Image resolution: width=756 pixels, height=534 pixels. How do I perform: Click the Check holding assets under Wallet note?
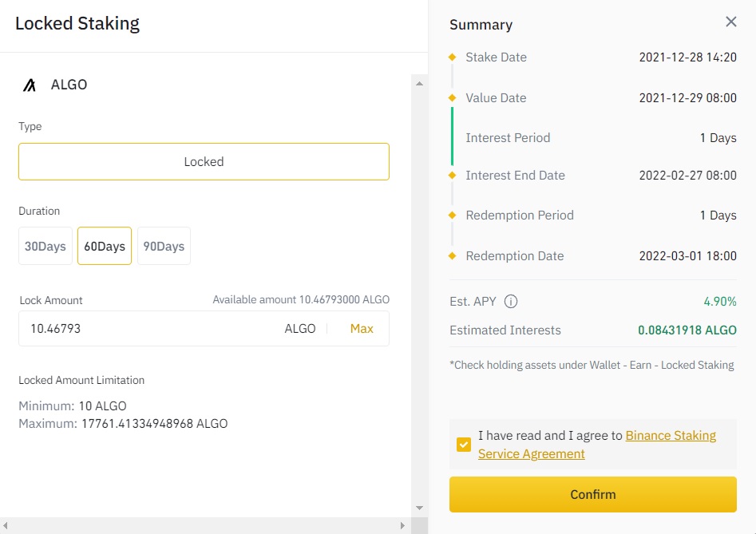click(592, 366)
